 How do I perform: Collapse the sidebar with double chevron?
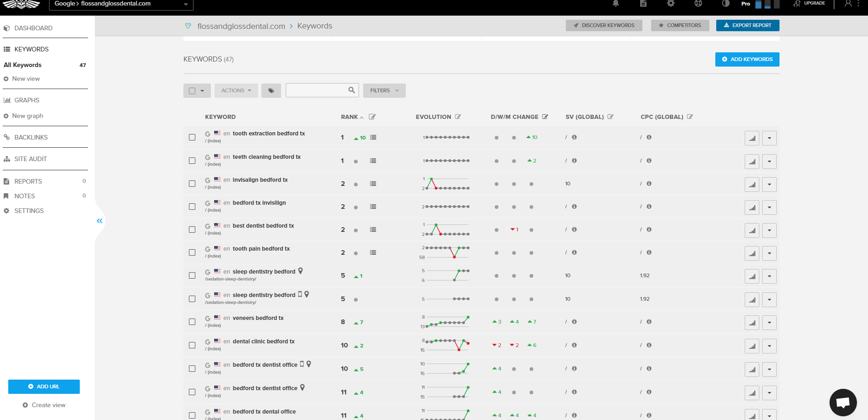coord(100,221)
